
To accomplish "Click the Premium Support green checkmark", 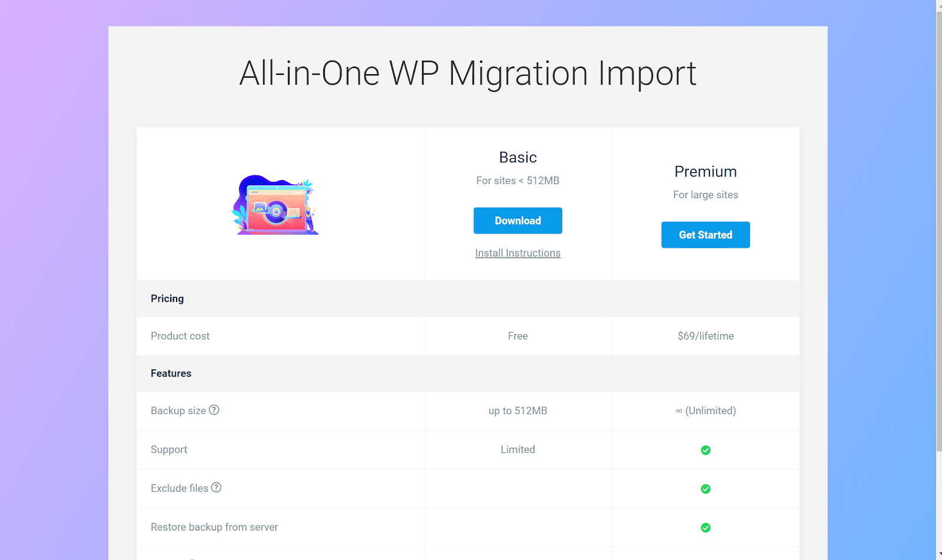I will click(x=706, y=450).
